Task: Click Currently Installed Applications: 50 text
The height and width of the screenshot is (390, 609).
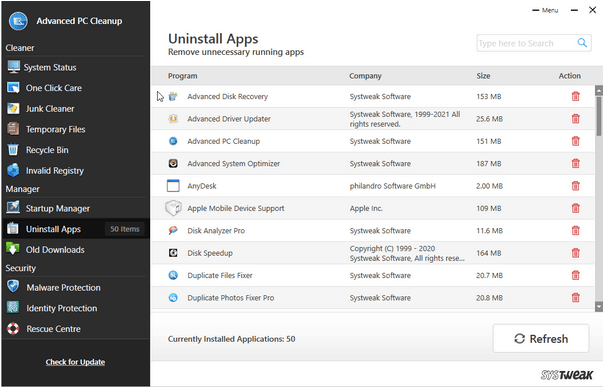Action: coord(231,339)
